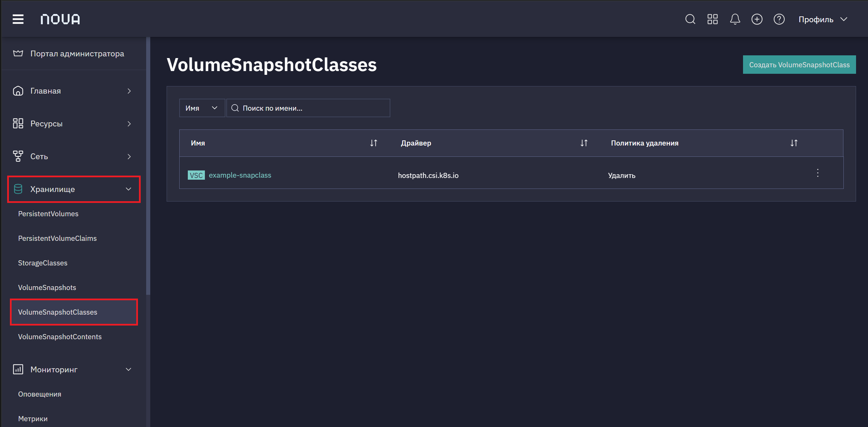868x427 pixels.
Task: Sort table by Имя column arrows
Action: tap(374, 143)
